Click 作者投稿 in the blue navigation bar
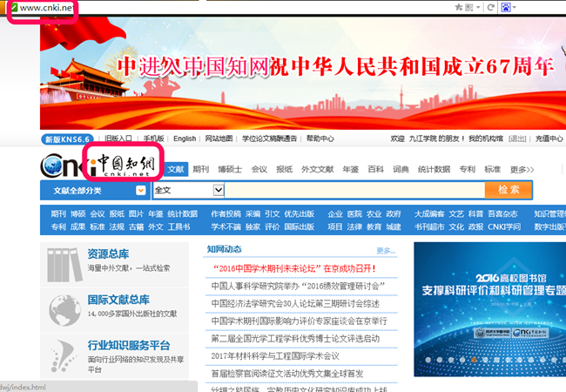 [226, 214]
